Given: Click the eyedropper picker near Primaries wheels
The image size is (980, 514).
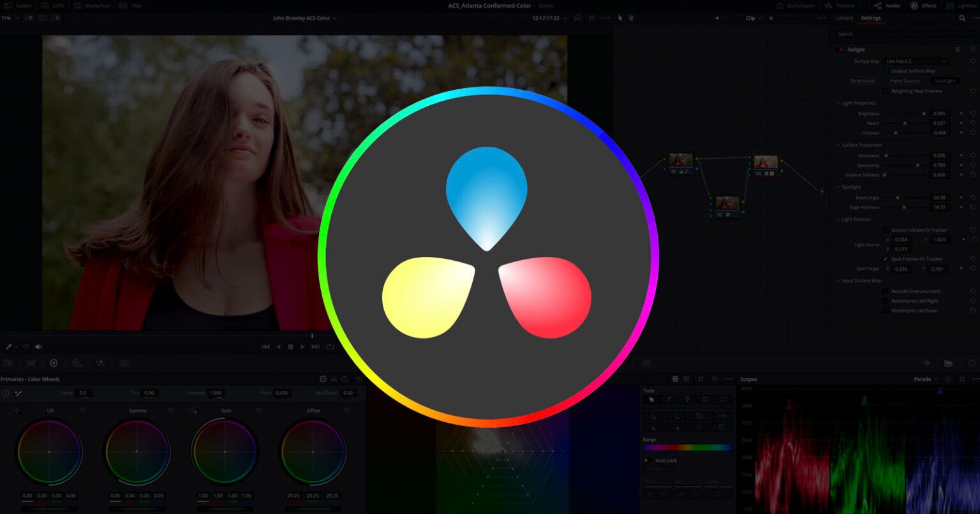Looking at the screenshot, I should pos(19,393).
